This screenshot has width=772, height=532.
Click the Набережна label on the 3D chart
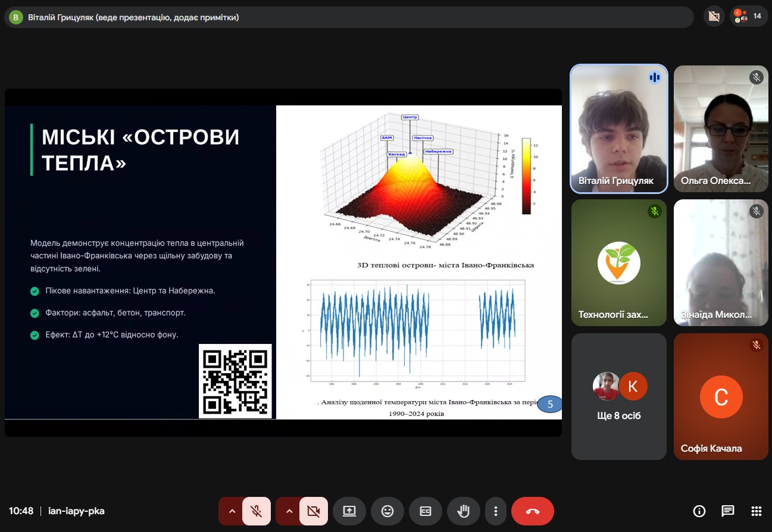click(x=439, y=152)
